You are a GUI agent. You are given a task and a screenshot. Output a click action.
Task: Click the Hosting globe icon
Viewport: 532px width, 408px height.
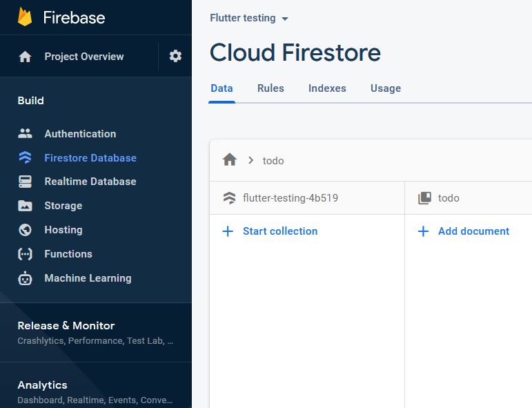coord(26,230)
